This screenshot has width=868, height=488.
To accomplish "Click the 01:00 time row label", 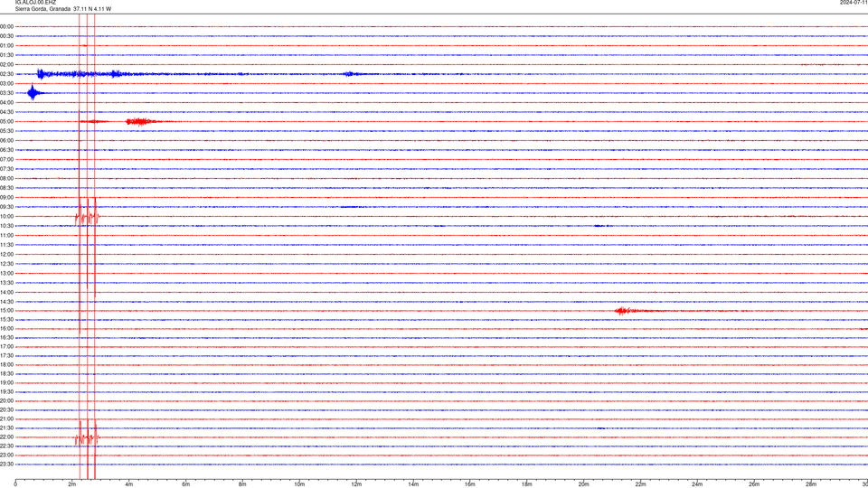I will coord(6,45).
